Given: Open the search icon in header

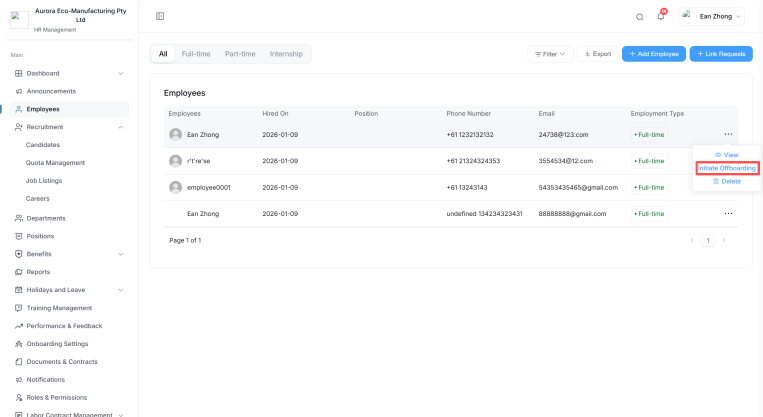Looking at the screenshot, I should point(640,17).
